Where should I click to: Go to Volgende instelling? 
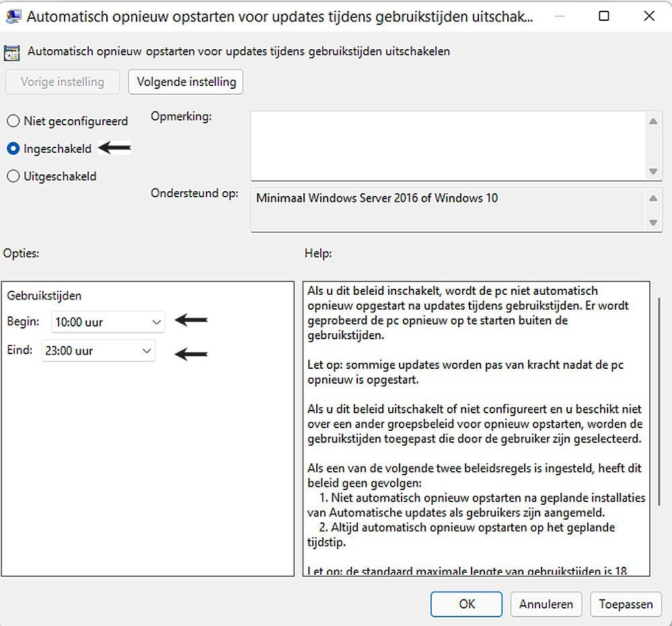tap(186, 82)
